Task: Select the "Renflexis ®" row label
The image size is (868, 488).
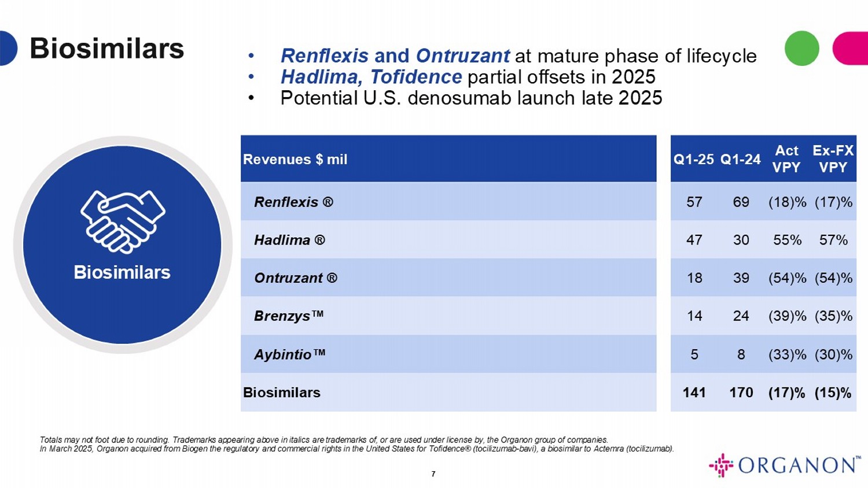Action: 293,202
